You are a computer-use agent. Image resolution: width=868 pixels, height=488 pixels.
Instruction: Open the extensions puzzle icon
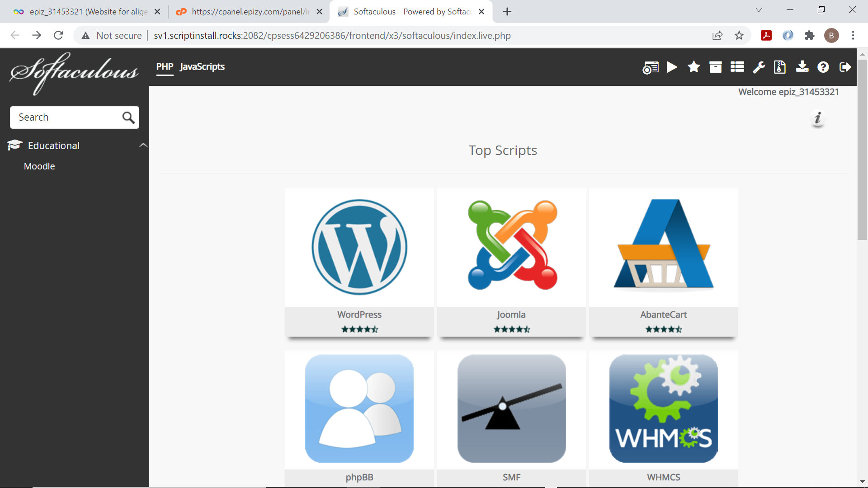pos(810,35)
